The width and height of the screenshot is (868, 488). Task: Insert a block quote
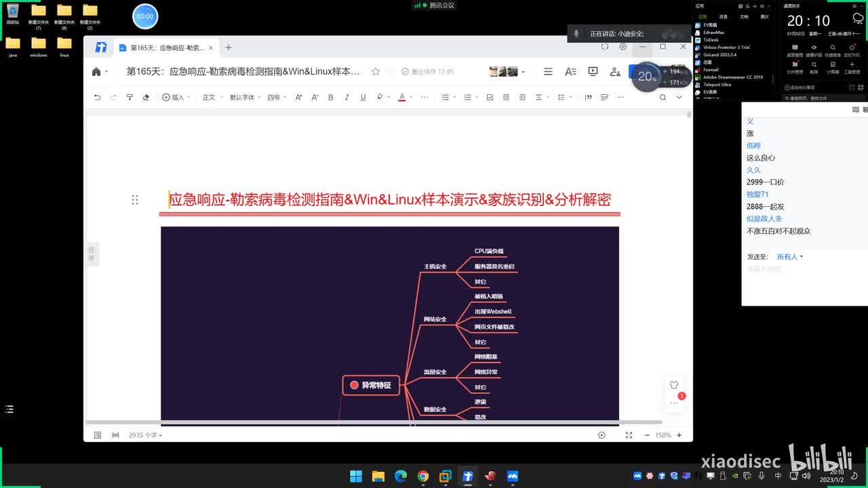click(x=588, y=98)
